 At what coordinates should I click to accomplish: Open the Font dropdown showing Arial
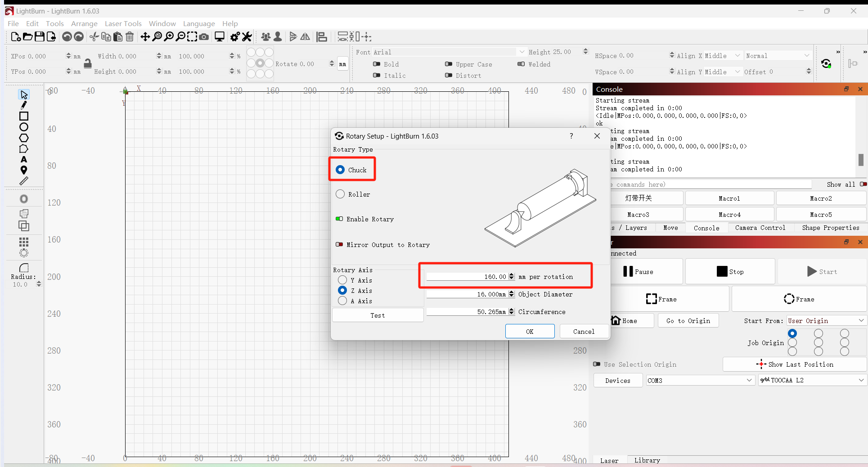click(449, 52)
